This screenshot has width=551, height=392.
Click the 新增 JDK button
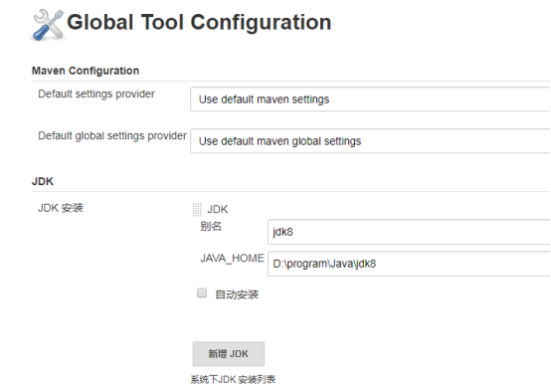click(x=229, y=353)
